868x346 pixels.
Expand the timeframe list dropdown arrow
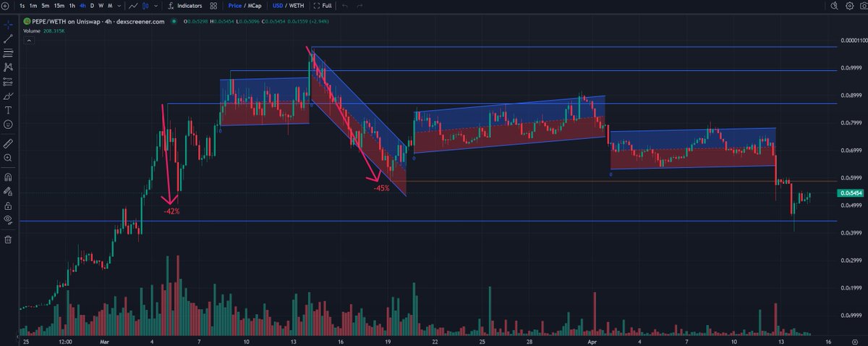(119, 5)
